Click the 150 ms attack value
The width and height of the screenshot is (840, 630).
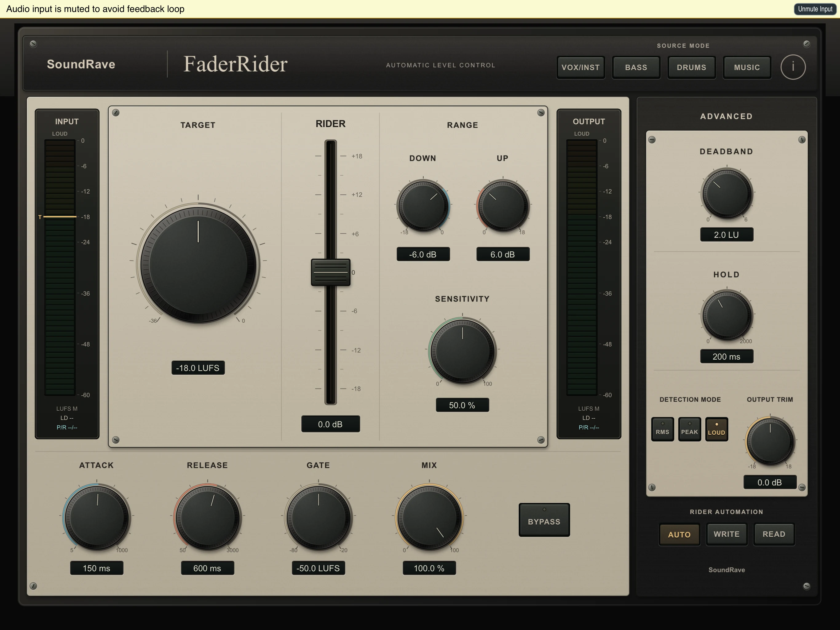click(x=97, y=568)
